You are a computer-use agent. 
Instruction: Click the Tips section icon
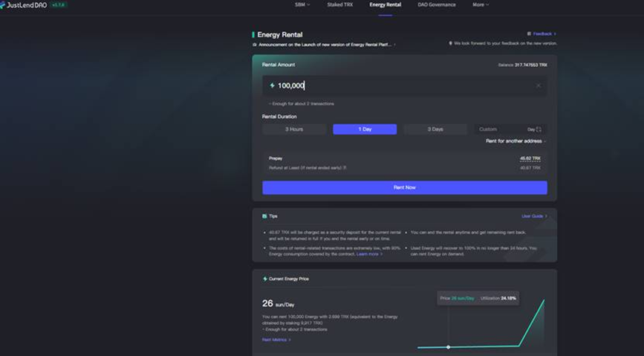pos(264,216)
